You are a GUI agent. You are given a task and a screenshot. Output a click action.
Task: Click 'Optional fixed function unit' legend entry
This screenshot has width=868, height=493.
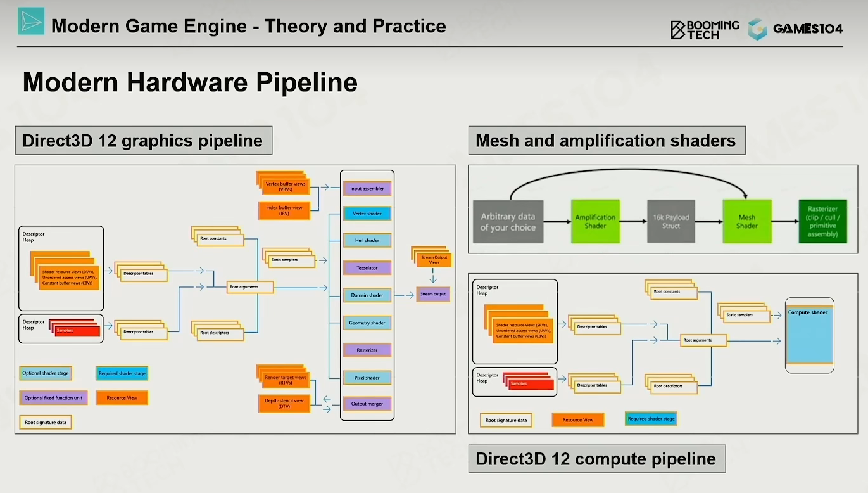[53, 398]
